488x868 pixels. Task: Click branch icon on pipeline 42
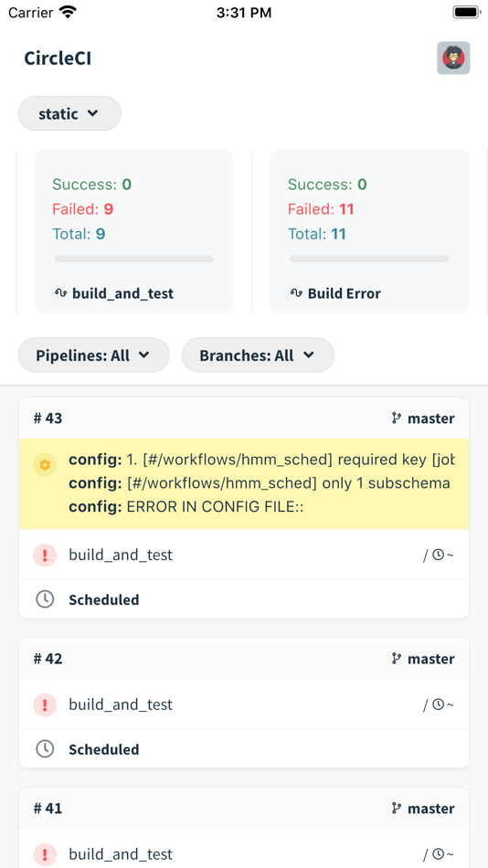pyautogui.click(x=397, y=659)
